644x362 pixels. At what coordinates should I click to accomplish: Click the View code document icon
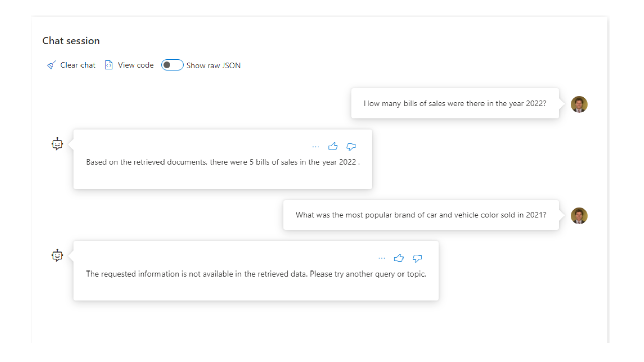(108, 65)
